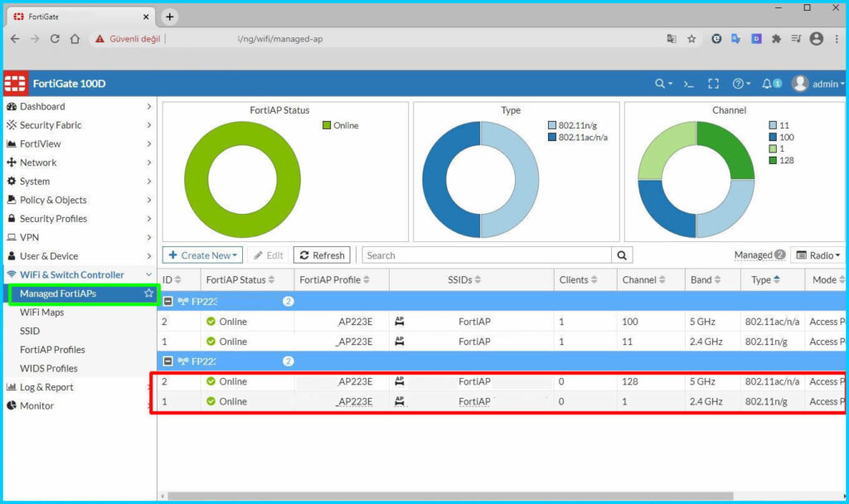The height and width of the screenshot is (504, 849).
Task: Open WIDS Profiles page
Action: [49, 368]
